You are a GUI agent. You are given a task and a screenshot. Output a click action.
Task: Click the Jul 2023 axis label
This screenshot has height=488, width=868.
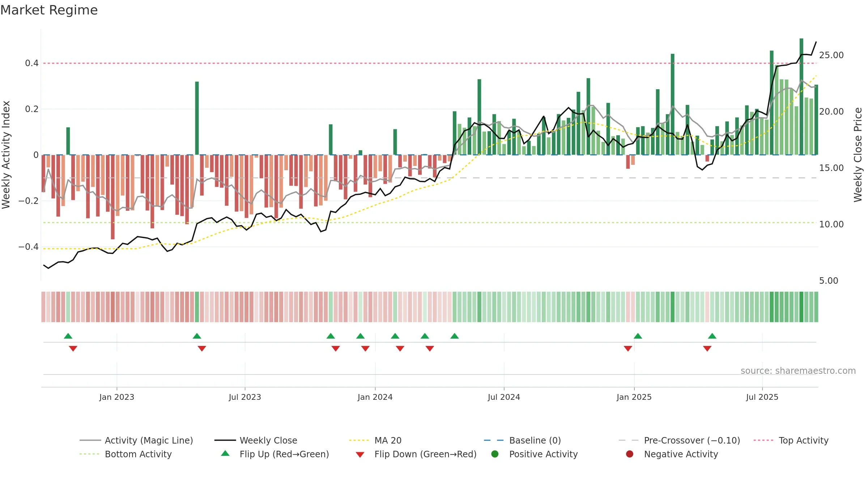click(x=245, y=397)
